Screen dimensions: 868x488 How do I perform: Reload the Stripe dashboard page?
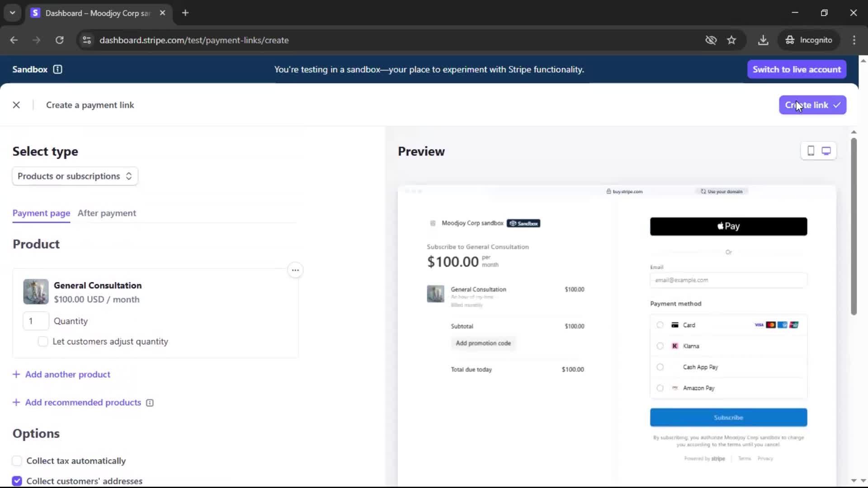click(59, 40)
